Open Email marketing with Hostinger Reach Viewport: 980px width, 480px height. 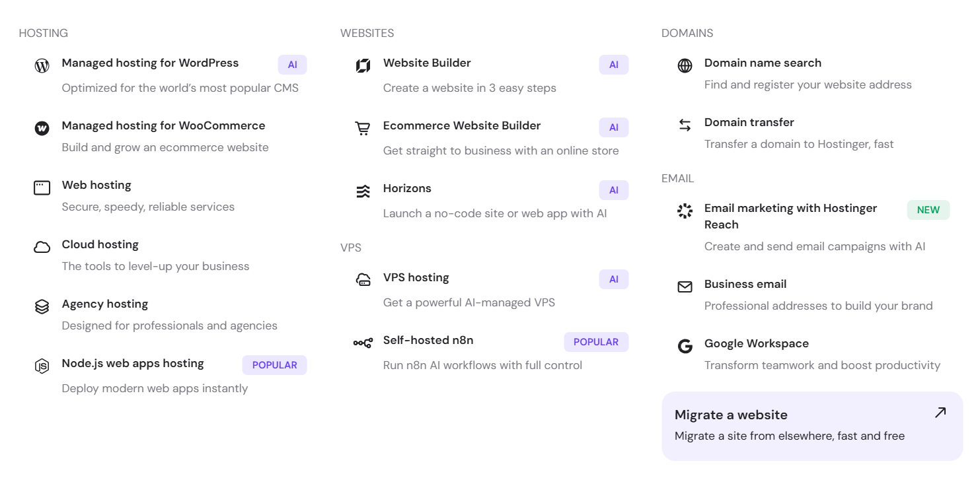[x=790, y=216]
